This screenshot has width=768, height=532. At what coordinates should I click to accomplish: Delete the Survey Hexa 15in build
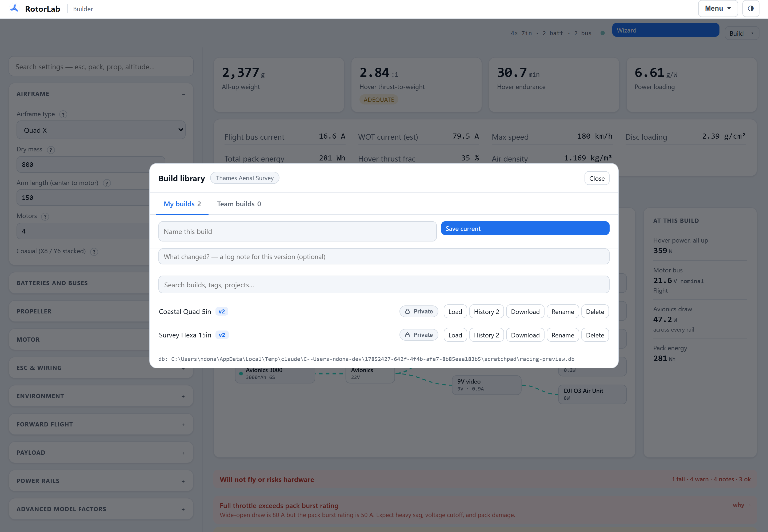coord(595,335)
